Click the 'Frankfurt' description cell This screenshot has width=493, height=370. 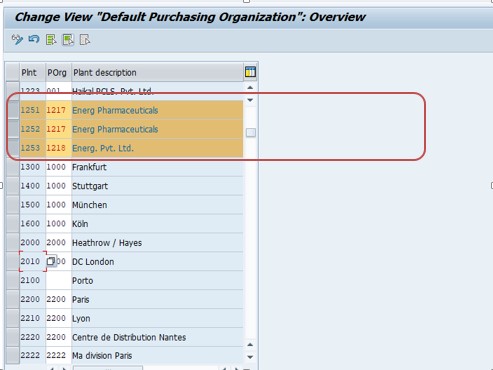[x=157, y=167]
